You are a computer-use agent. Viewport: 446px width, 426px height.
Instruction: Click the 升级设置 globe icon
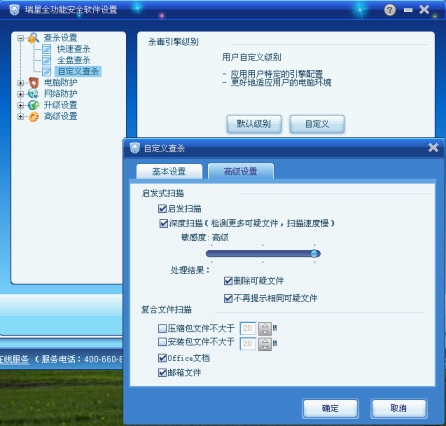pos(33,105)
